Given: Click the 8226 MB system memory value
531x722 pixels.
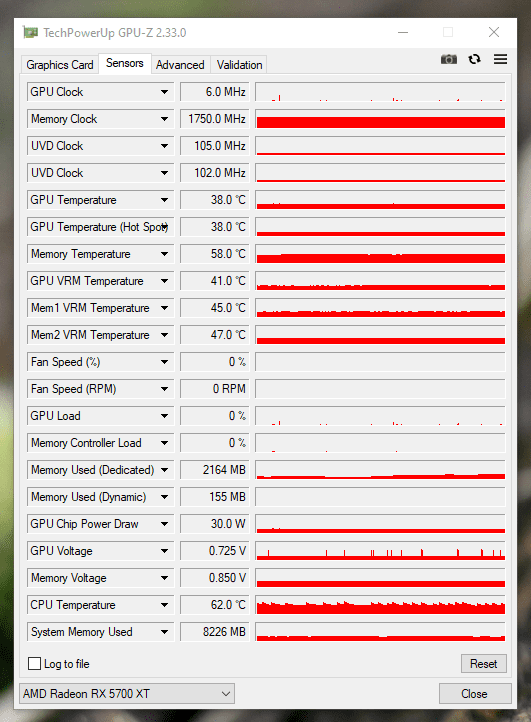Looking at the screenshot, I should pyautogui.click(x=215, y=632).
